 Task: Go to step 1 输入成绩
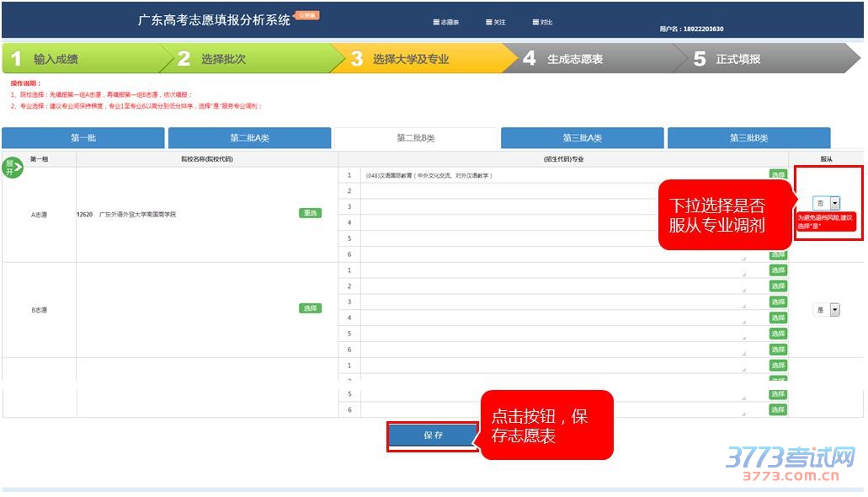pos(80,59)
